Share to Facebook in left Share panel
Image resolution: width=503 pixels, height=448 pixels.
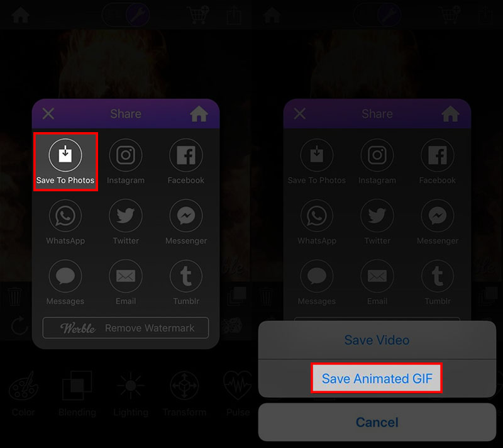point(185,162)
